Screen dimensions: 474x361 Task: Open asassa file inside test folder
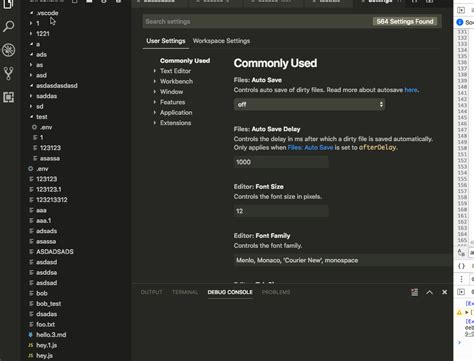[50, 158]
